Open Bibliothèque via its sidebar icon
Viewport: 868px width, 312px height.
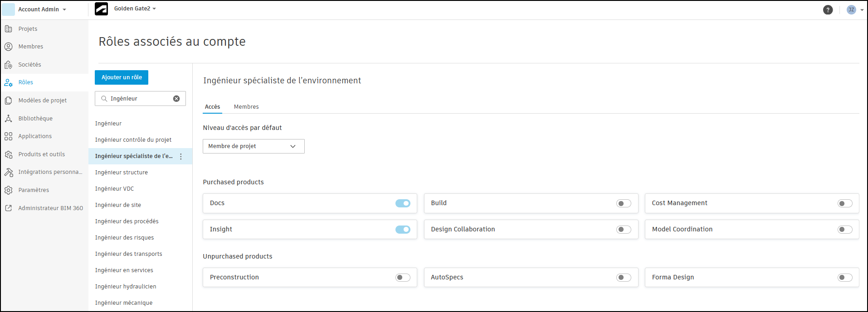point(9,119)
